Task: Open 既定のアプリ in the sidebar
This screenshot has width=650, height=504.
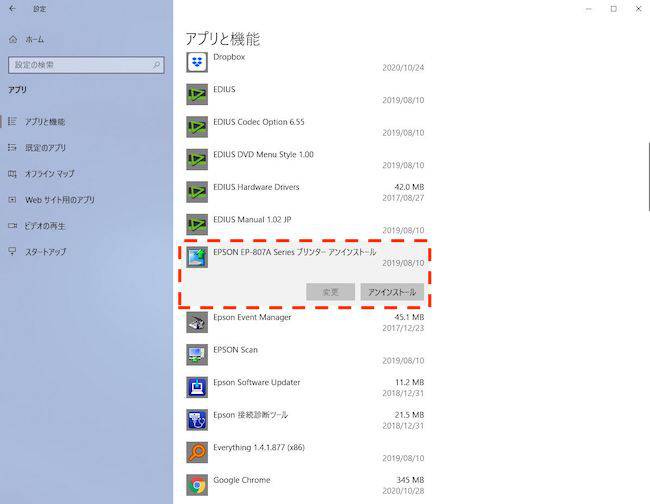Action: tap(45, 148)
